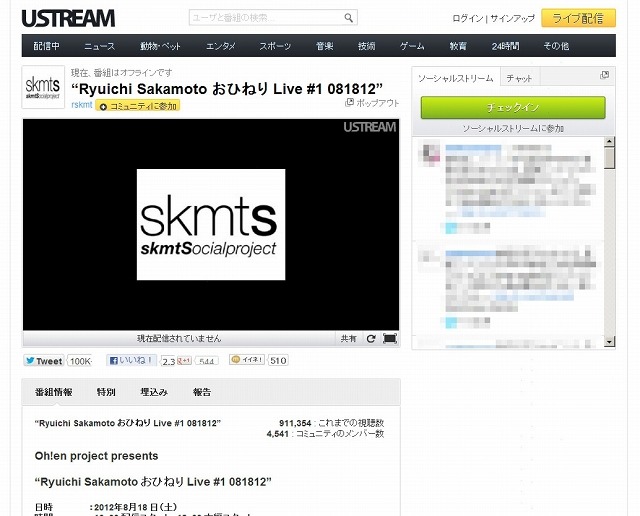
Task: Select the 番組情報 tab
Action: [53, 392]
